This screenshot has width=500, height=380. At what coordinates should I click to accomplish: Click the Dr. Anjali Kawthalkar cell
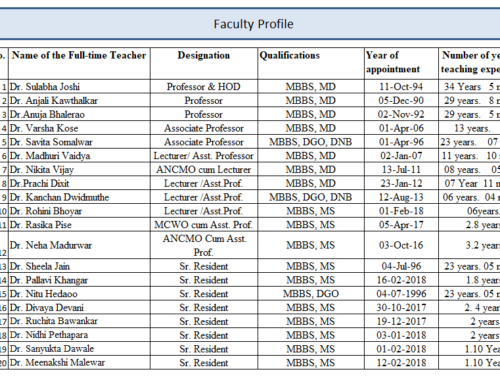[x=79, y=101]
